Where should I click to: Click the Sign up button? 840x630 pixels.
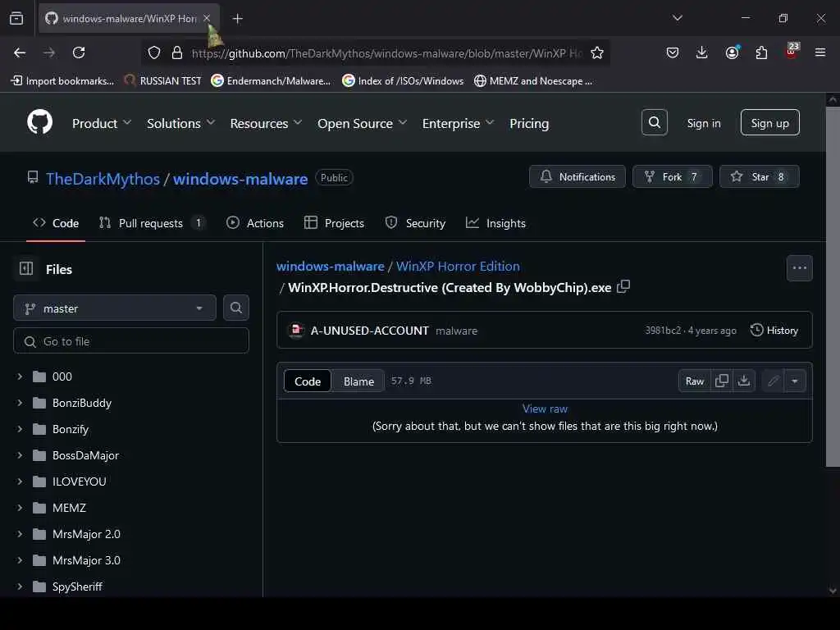pyautogui.click(x=769, y=123)
